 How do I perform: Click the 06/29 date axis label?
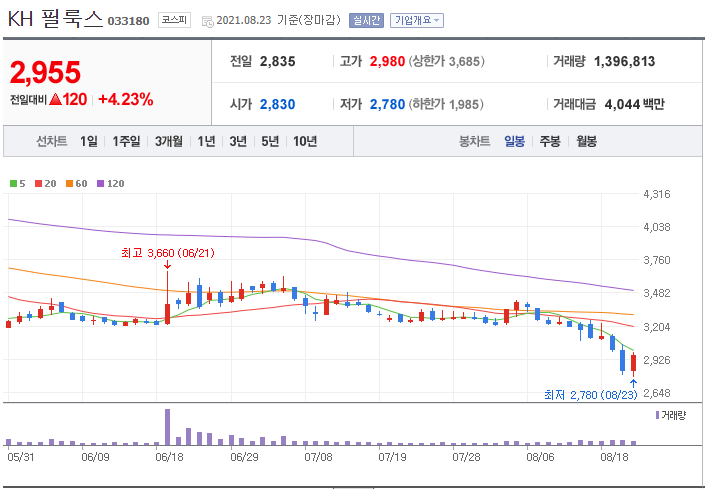point(243,458)
